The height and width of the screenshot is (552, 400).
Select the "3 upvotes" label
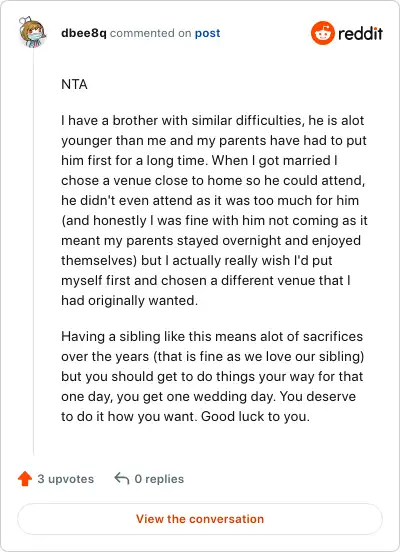[x=65, y=479]
